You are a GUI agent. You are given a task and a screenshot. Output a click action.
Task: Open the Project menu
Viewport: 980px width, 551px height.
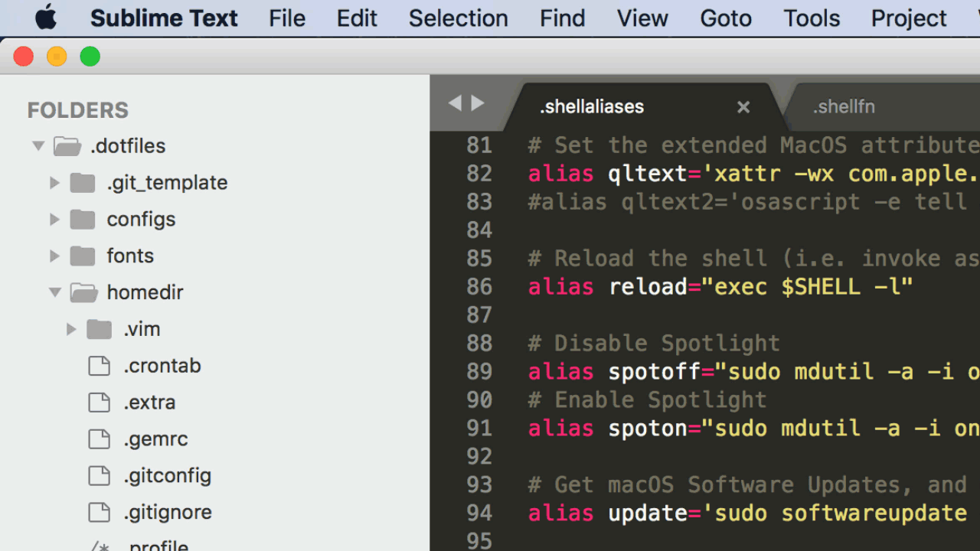point(909,18)
